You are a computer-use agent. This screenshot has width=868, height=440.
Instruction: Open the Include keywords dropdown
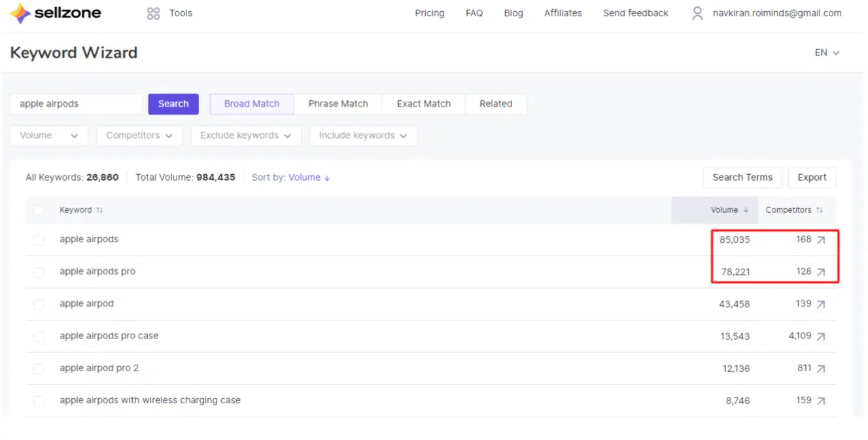point(363,136)
